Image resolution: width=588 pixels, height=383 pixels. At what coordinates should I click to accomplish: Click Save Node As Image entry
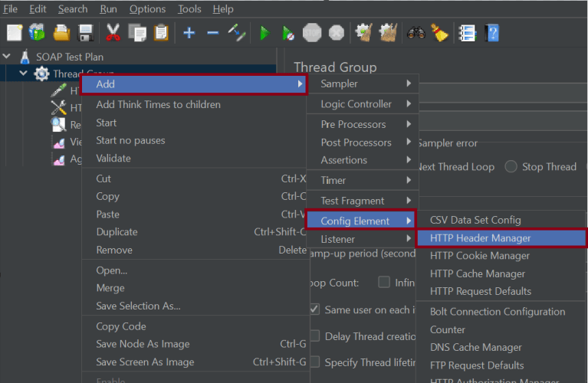point(195,344)
